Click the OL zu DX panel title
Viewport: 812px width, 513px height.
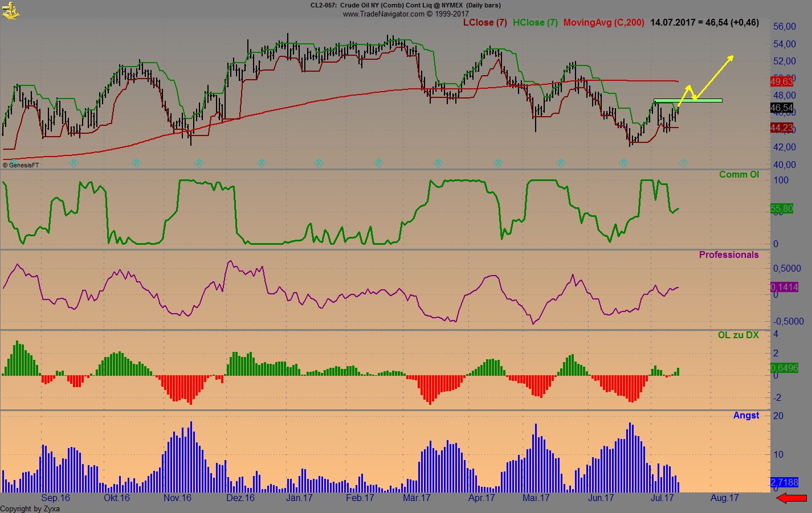740,335
